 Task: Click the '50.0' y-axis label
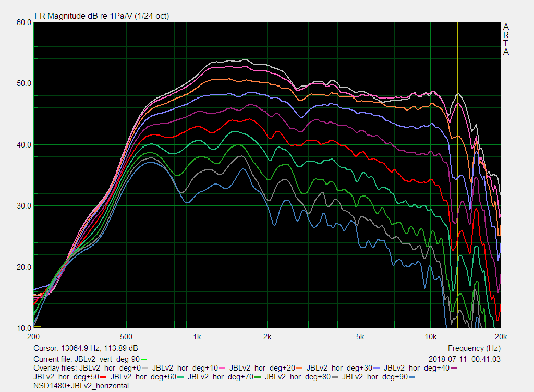coord(24,83)
